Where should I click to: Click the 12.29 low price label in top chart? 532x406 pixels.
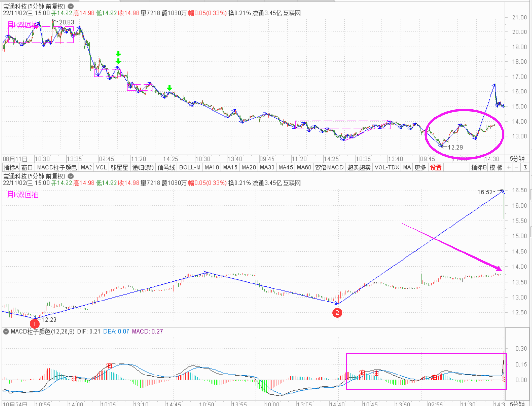coord(455,147)
